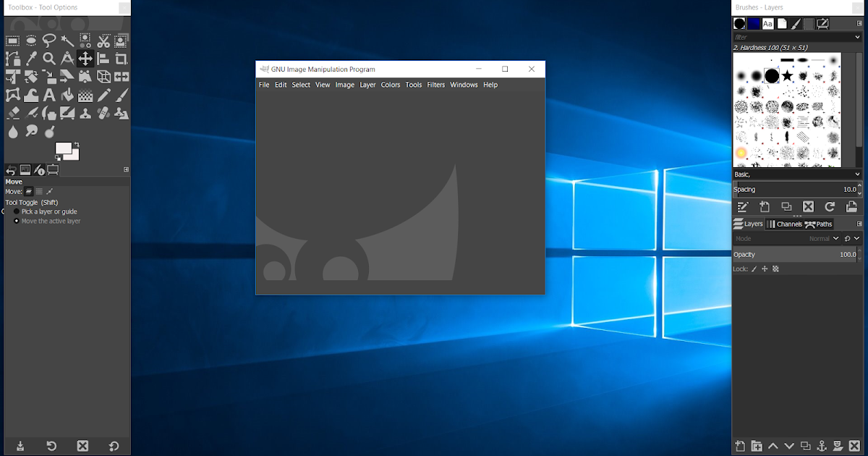Toggle Lock position in the Layers panel

(764, 269)
